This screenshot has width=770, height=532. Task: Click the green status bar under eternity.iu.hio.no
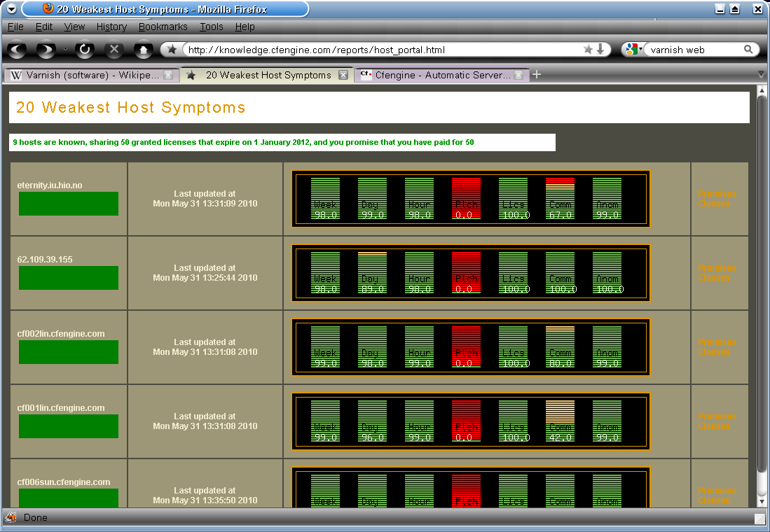pyautogui.click(x=68, y=204)
